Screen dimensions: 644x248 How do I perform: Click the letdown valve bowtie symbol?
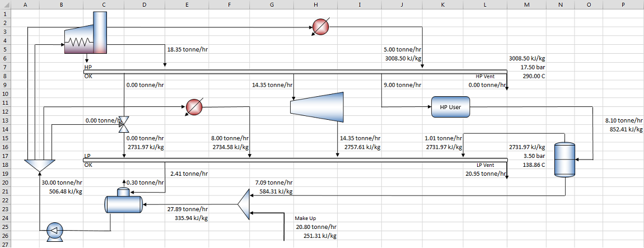(x=123, y=124)
